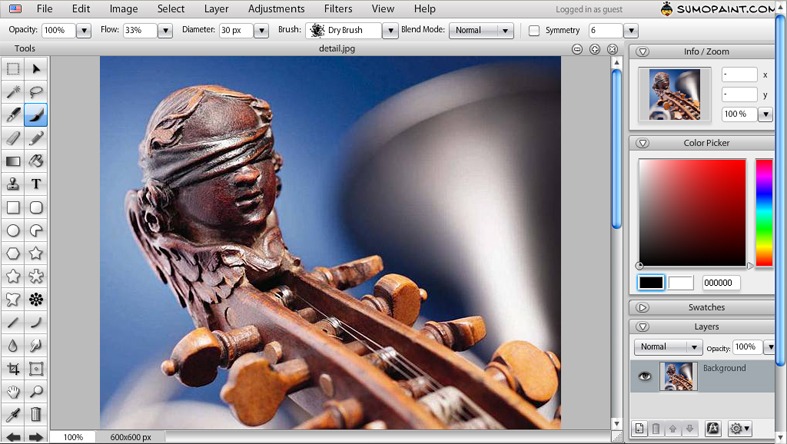787x444 pixels.
Task: Open the Filters menu
Action: click(x=338, y=9)
